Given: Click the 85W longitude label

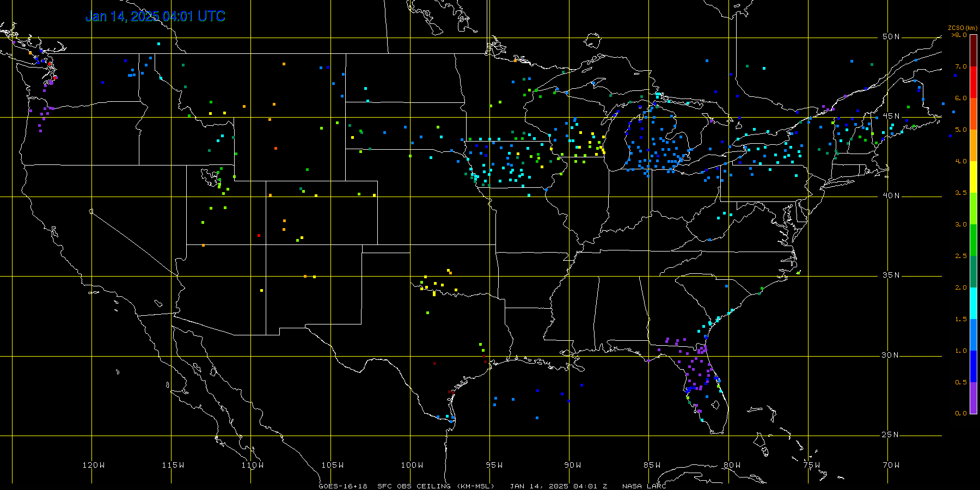Looking at the screenshot, I should [652, 465].
